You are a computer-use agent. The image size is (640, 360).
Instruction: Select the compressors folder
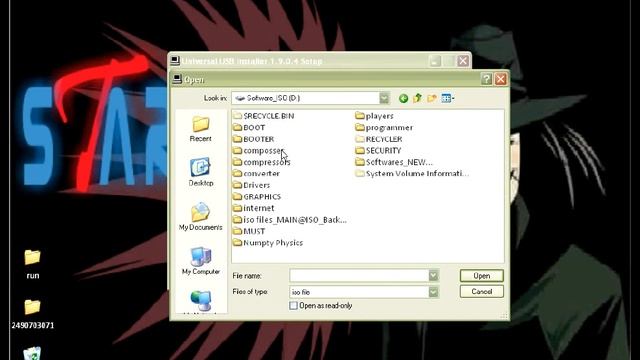[262, 162]
